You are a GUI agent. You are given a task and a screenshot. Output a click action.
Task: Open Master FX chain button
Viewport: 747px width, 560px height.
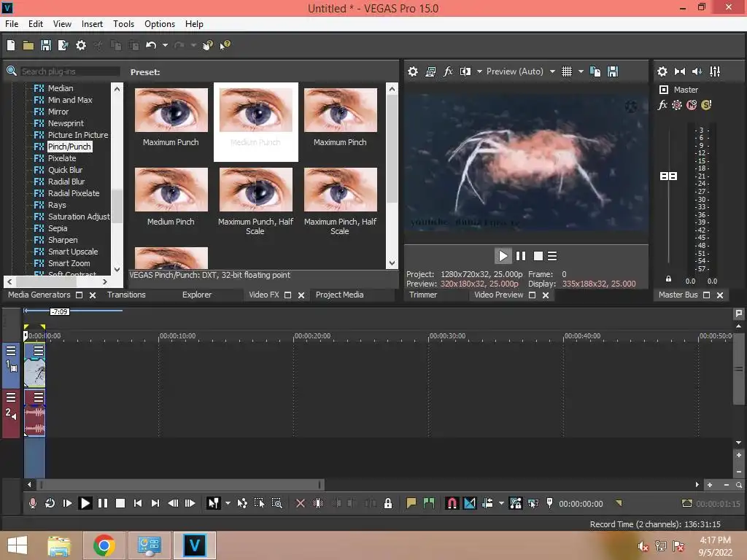coord(662,105)
